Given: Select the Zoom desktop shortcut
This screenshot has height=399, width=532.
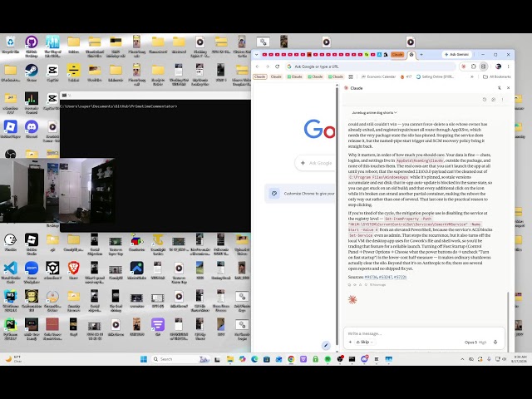Looking at the screenshot, I should (32, 273).
